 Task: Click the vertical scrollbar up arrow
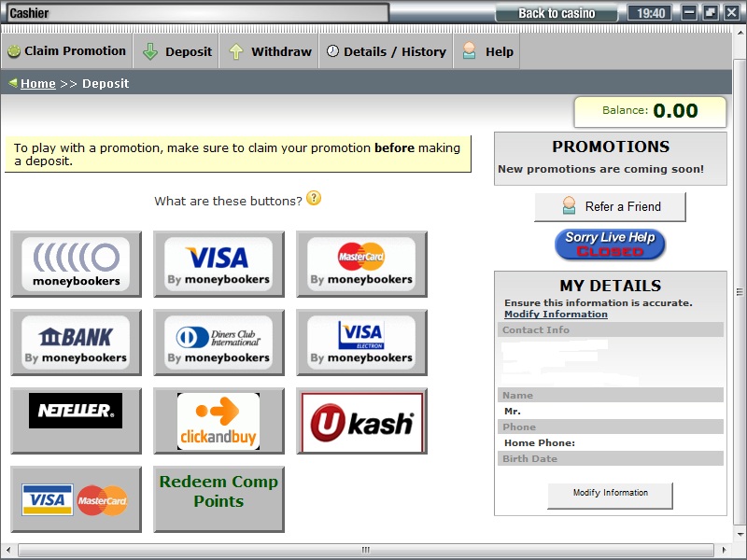coord(740,33)
